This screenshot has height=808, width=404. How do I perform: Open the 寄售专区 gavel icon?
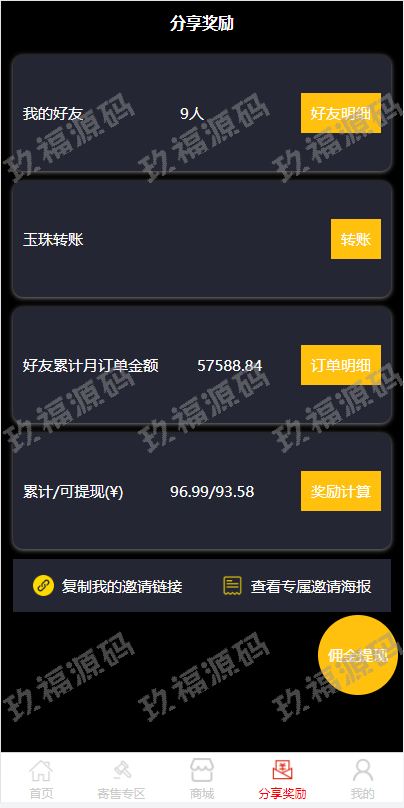pos(122,771)
